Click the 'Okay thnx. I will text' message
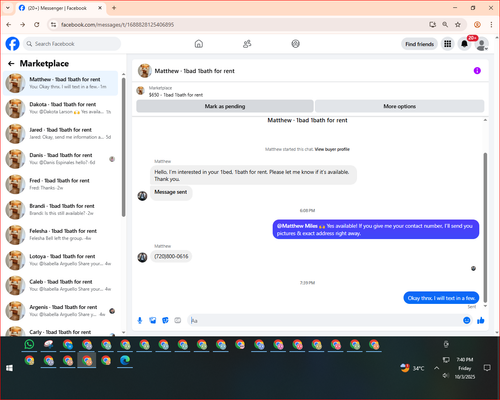 pyautogui.click(x=441, y=298)
